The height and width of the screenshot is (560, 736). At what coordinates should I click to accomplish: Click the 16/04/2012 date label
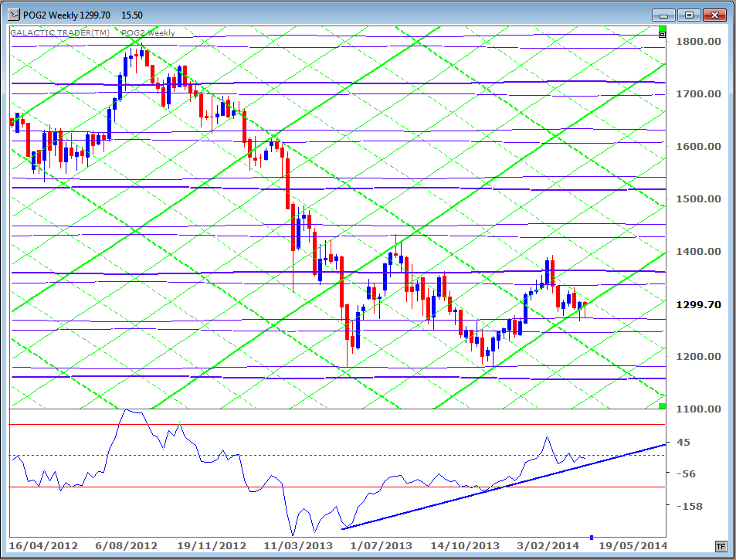44,546
